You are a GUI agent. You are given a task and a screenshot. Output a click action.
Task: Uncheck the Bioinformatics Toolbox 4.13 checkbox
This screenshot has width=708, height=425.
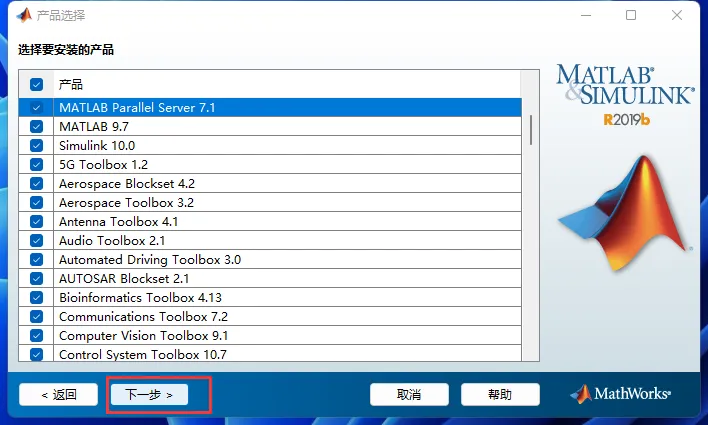pos(37,298)
